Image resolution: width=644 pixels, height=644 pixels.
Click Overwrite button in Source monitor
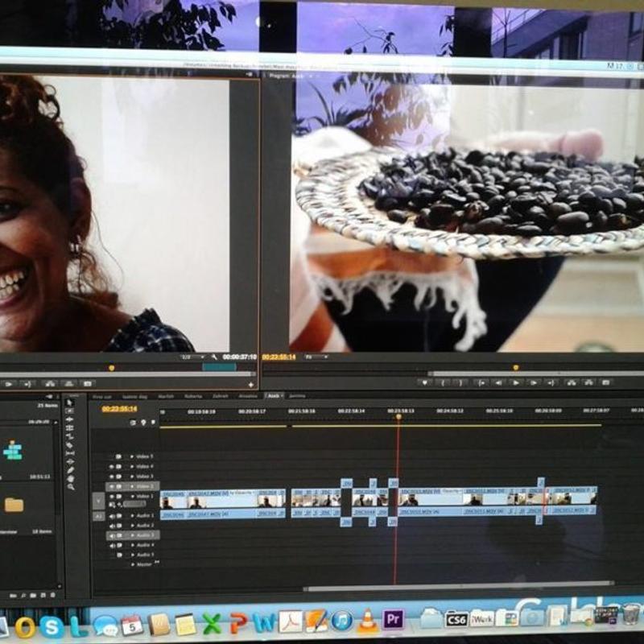click(x=69, y=384)
